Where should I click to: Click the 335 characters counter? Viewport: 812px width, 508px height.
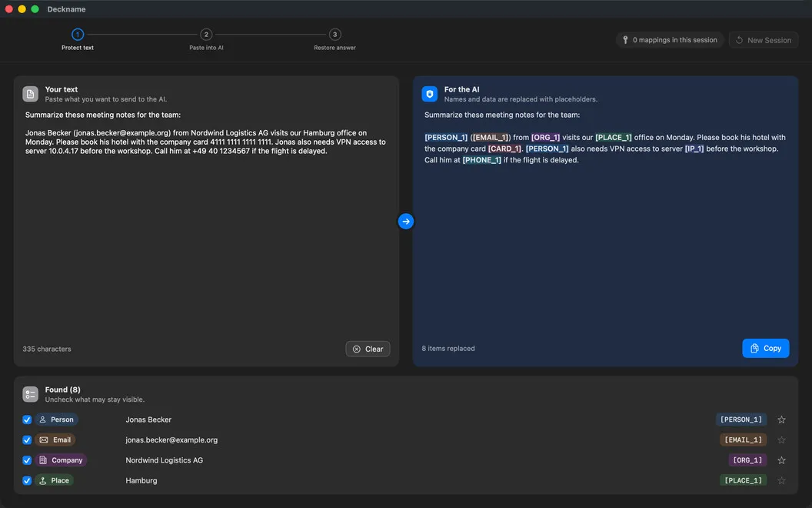47,349
